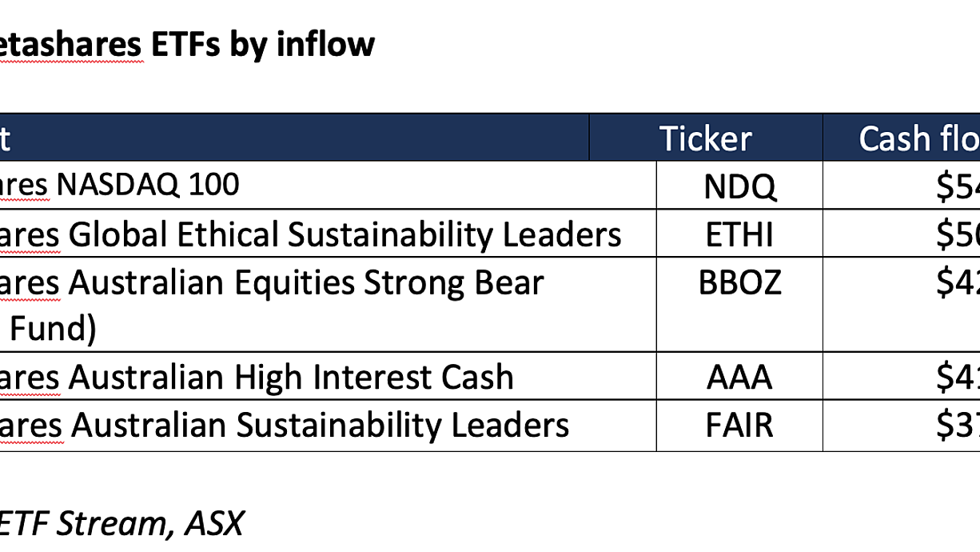980x552 pixels.
Task: Click the Cash flow column header
Action: pos(918,138)
